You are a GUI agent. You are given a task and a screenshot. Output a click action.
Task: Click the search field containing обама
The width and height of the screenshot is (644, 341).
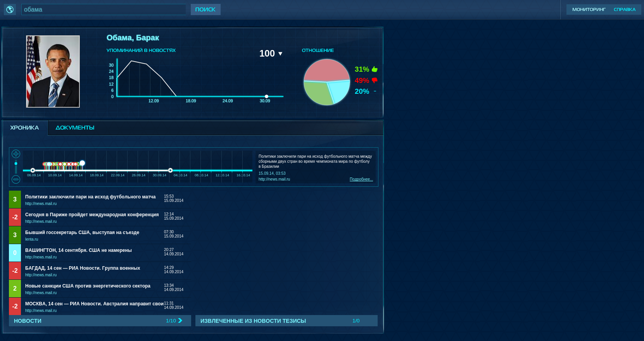(104, 10)
